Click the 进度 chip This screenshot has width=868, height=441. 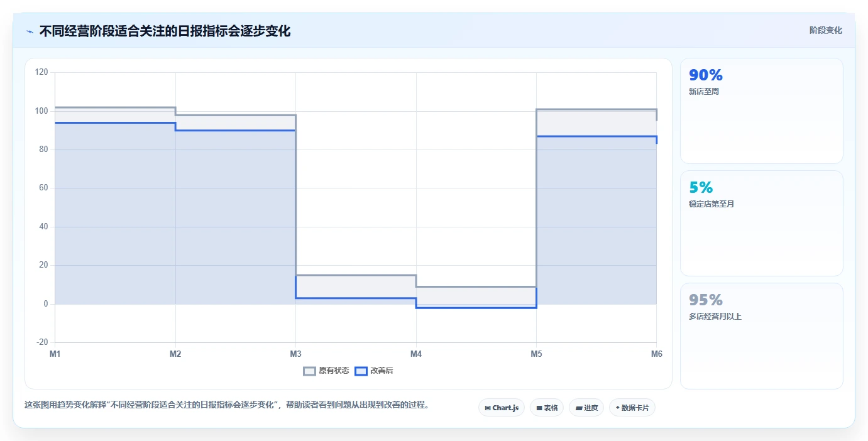point(586,408)
